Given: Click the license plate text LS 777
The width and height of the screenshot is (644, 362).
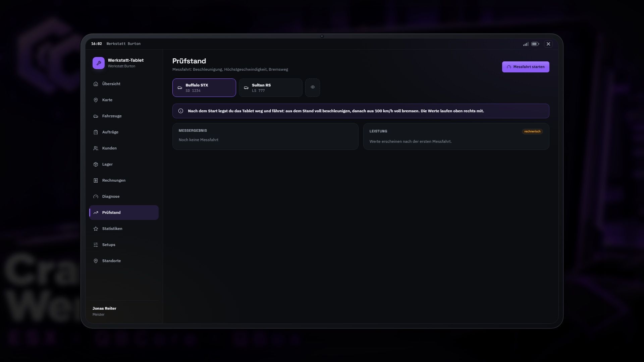Looking at the screenshot, I should tap(258, 91).
